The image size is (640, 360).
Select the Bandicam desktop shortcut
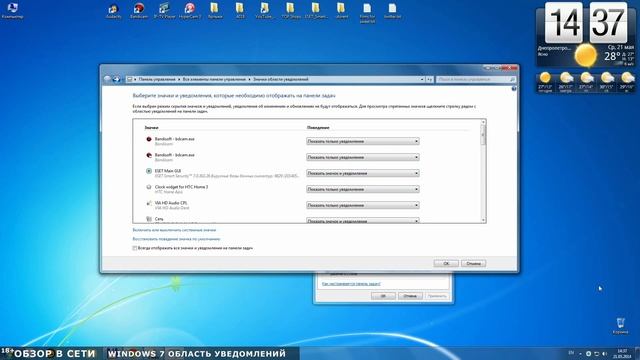coord(139,11)
